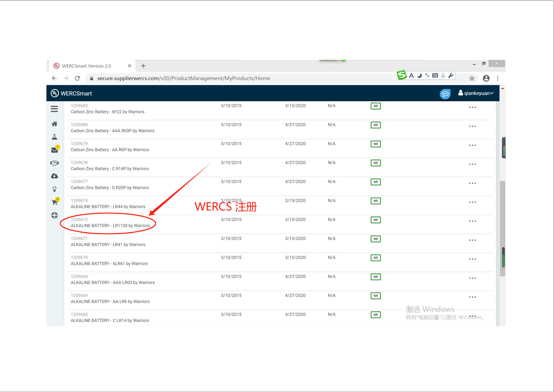
Task: Open product Carbon Zinc Battery - 6F22 by Warriors
Action: [x=108, y=112]
